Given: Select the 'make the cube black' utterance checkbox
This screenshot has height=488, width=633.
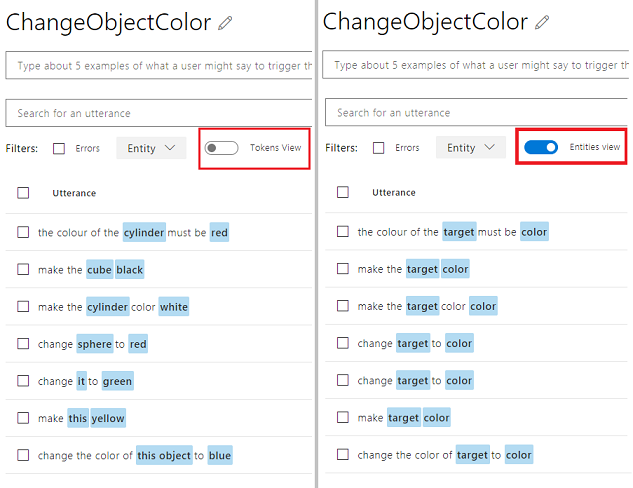Looking at the screenshot, I should [23, 270].
